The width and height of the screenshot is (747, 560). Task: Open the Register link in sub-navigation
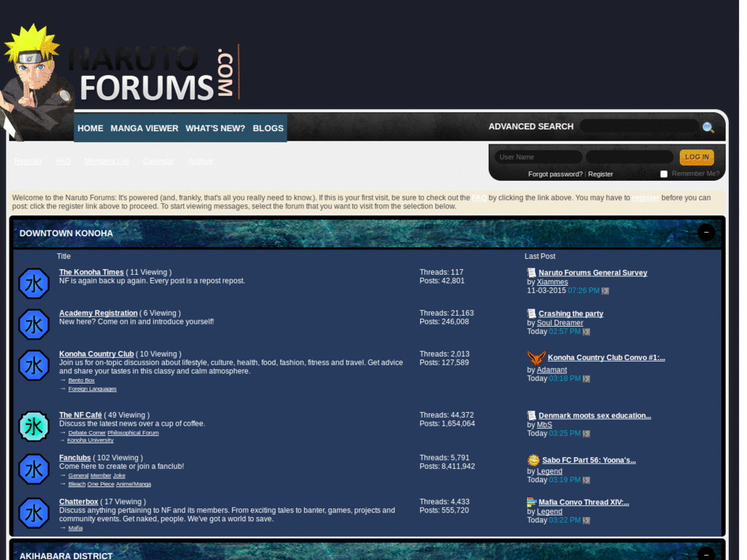coord(28,161)
